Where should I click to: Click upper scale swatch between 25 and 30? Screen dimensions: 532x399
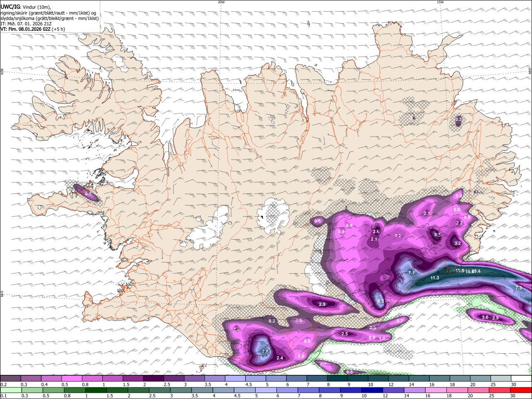click(500, 378)
